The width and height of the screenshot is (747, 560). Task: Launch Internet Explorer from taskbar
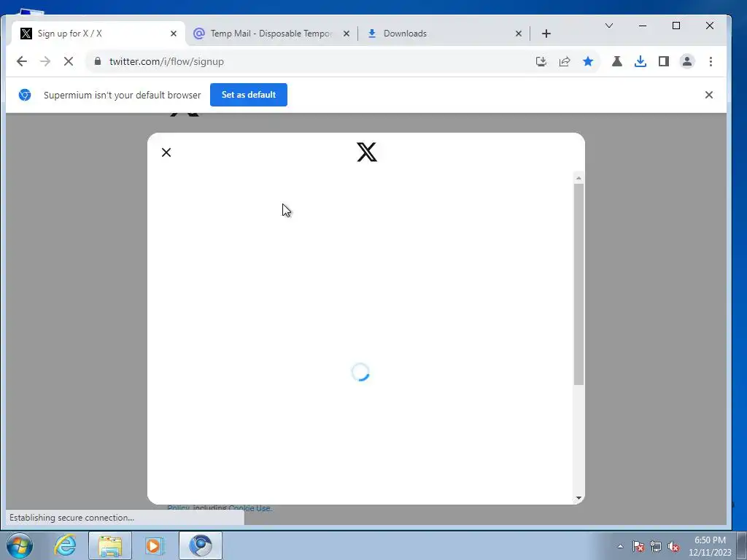(x=65, y=545)
